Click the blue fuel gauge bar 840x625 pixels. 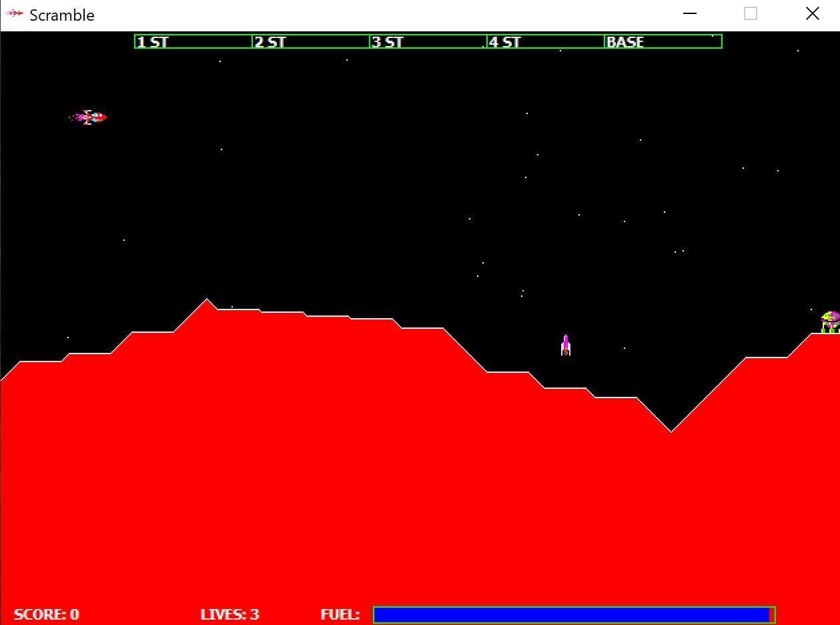tap(574, 614)
